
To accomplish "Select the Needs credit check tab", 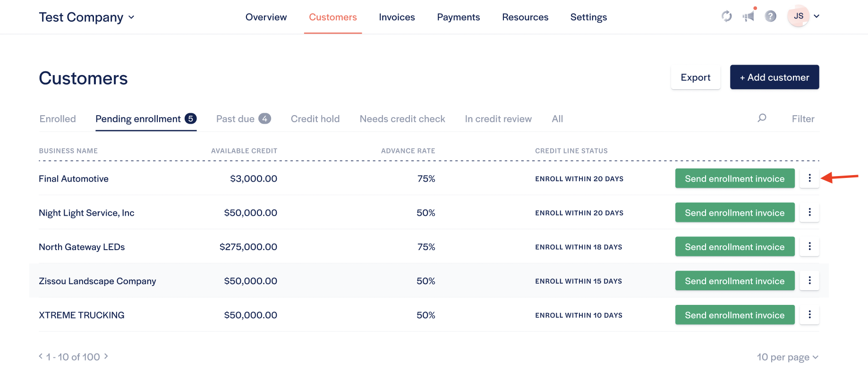I will point(402,119).
